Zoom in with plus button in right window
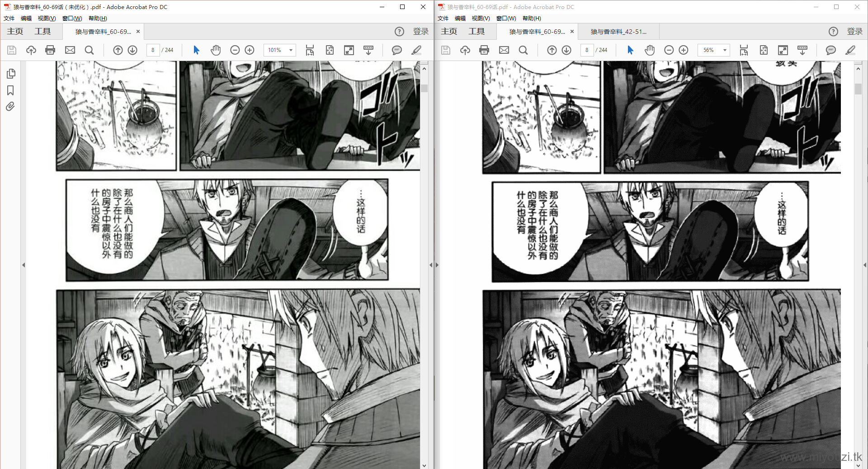 coord(684,50)
